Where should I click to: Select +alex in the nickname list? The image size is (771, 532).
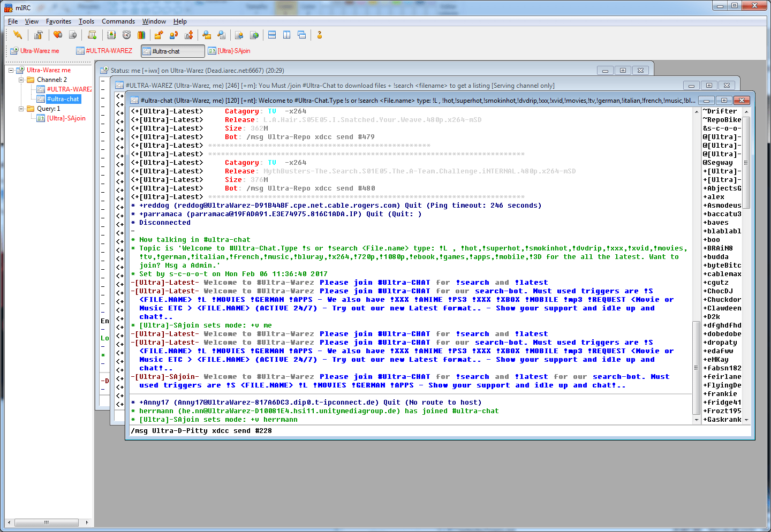(714, 197)
